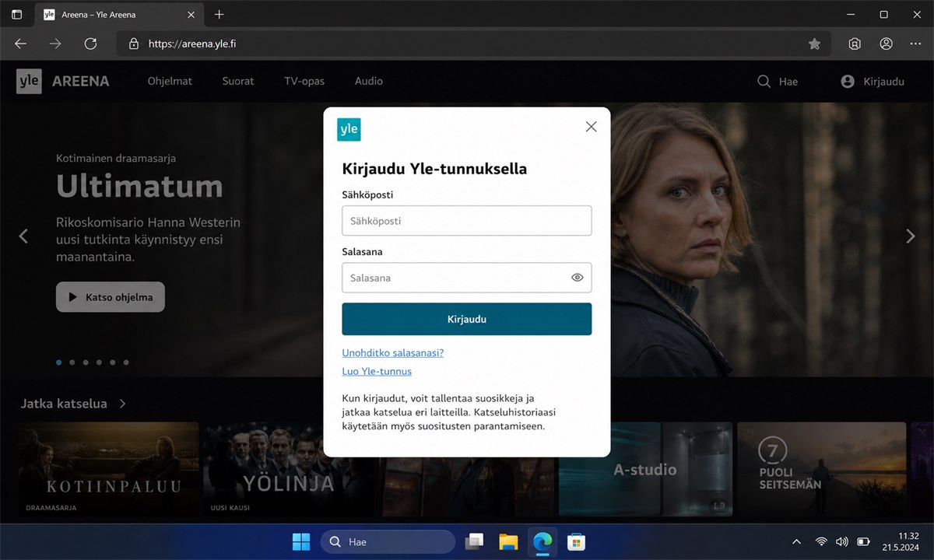Viewport: 934px width, 560px height.
Task: Click the Yle Areena logo in header
Action: coord(63,81)
